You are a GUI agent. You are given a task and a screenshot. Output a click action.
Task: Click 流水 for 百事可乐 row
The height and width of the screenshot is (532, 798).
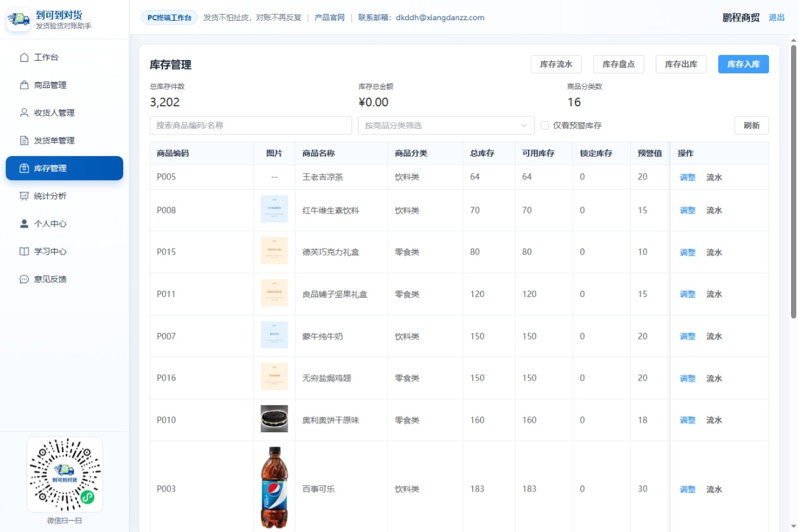[x=714, y=490]
